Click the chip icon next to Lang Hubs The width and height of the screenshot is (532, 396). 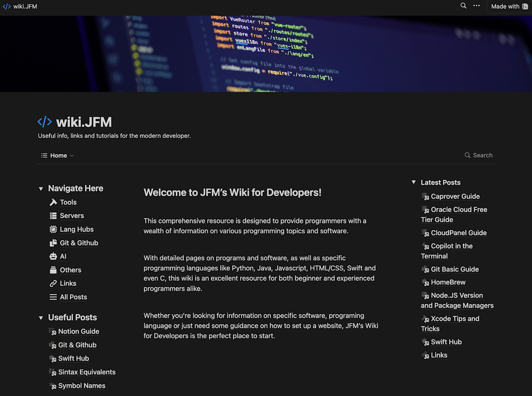click(x=53, y=229)
